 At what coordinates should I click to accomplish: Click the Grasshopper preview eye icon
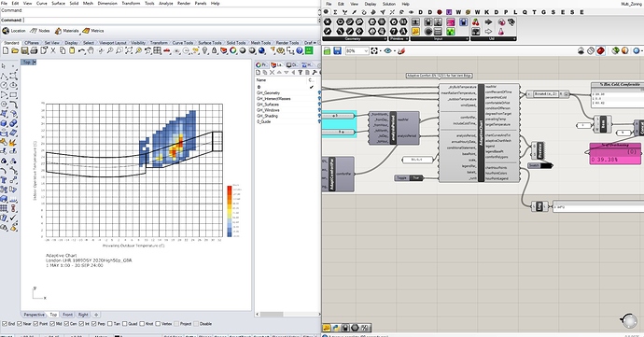(387, 51)
